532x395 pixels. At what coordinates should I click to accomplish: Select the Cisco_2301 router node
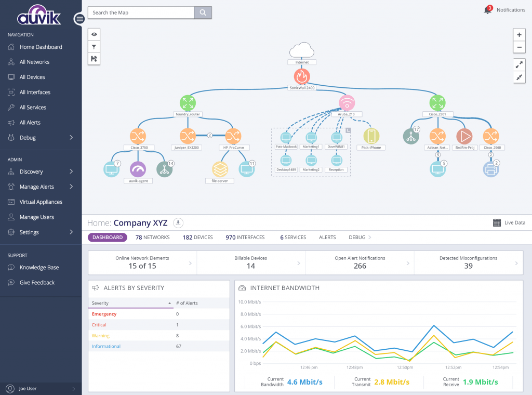pyautogui.click(x=437, y=103)
